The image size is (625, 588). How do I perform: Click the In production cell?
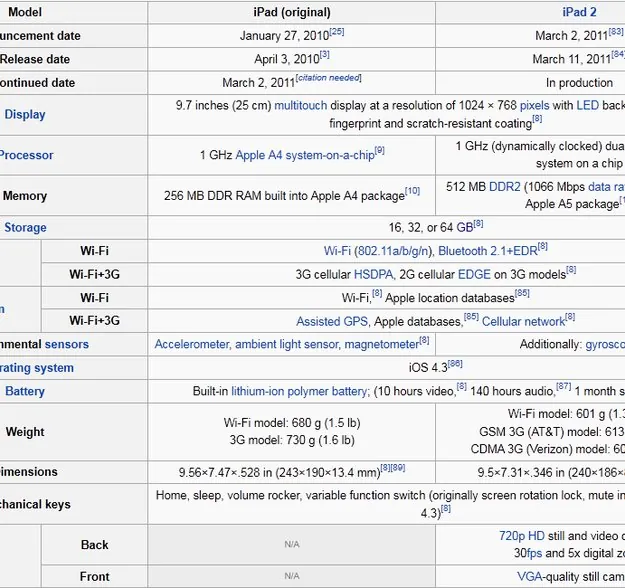(x=580, y=83)
